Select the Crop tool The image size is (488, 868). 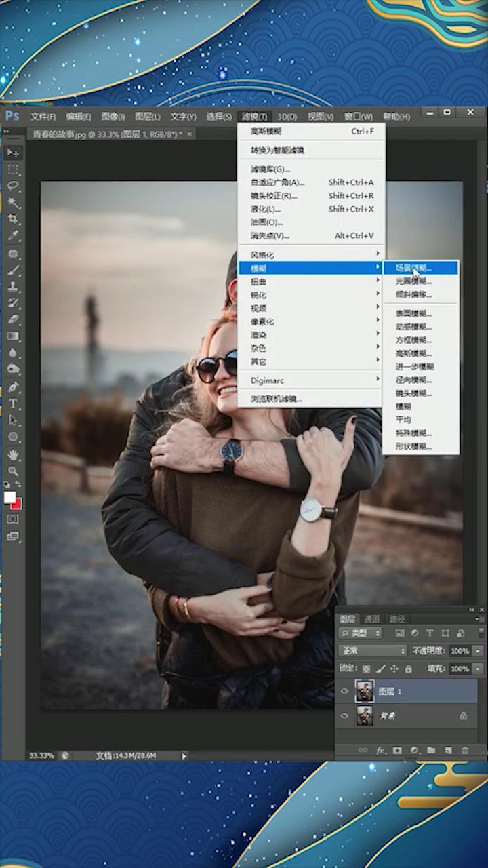click(x=13, y=219)
